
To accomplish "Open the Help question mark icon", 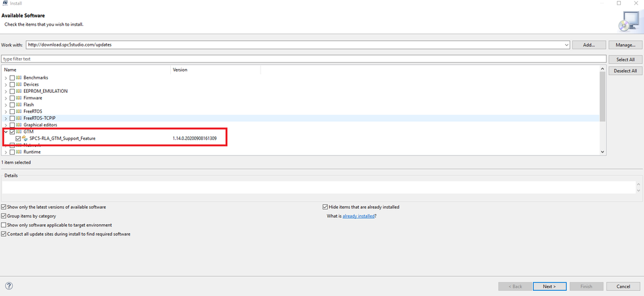I will (9, 286).
